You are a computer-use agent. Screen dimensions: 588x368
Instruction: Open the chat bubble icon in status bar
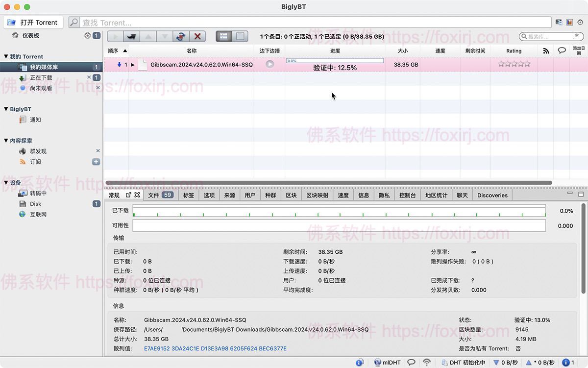click(x=411, y=363)
